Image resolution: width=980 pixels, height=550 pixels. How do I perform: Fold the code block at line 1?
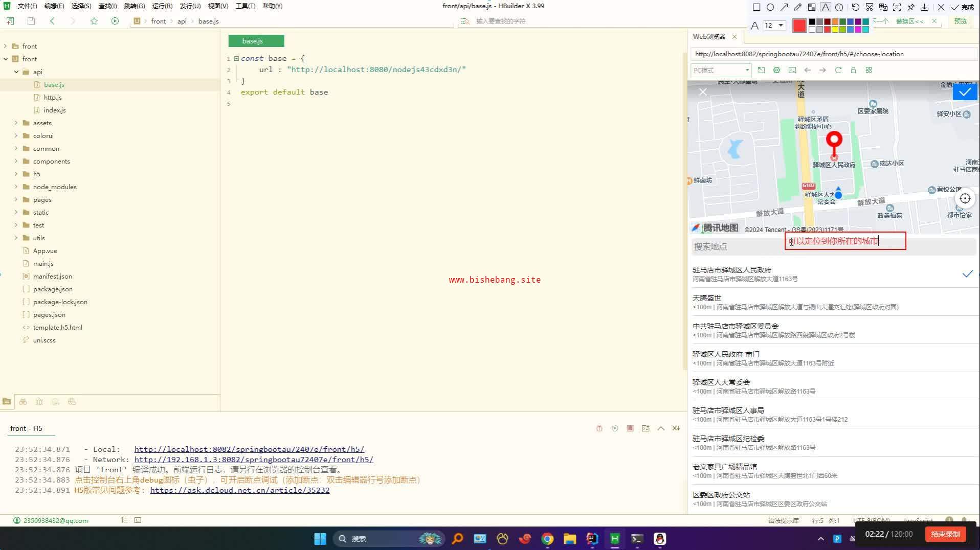coord(236,58)
